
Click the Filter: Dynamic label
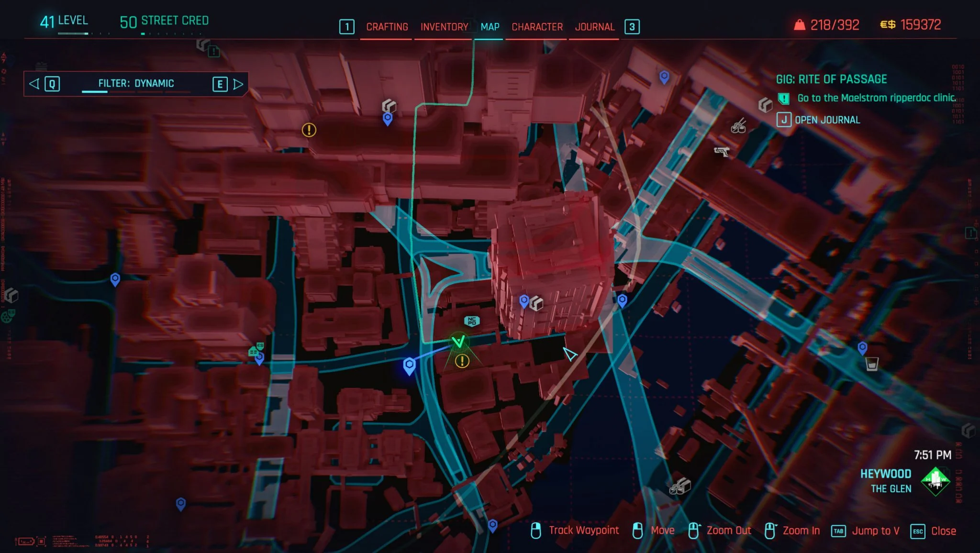click(x=136, y=83)
